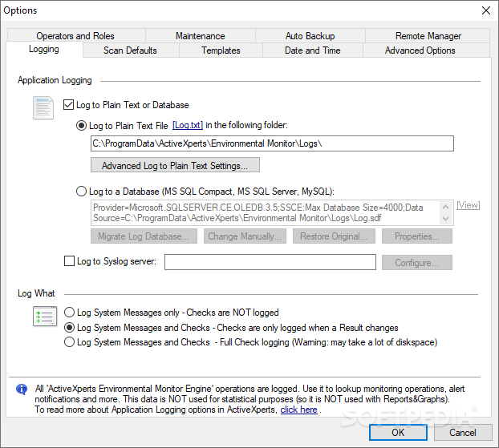Click the View link beside database string
Viewport: 499px width, 448px height.
469,205
